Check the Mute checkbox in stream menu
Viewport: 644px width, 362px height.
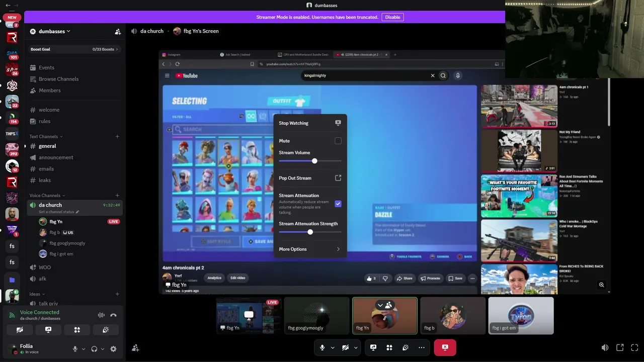(x=338, y=141)
